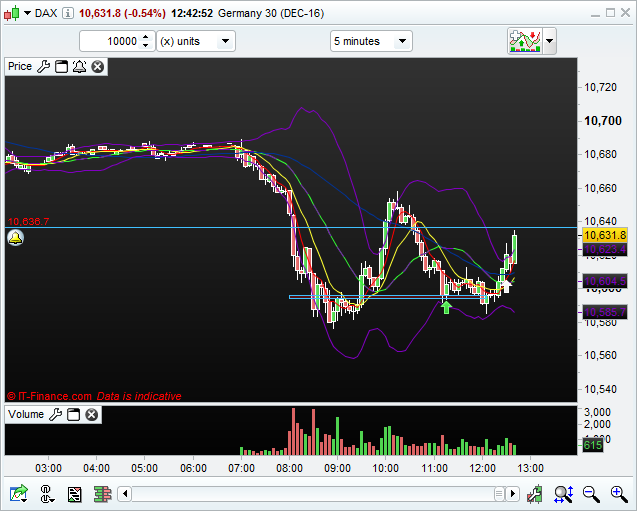Click the 10,700 price axis label
637x511 pixels.
point(603,121)
